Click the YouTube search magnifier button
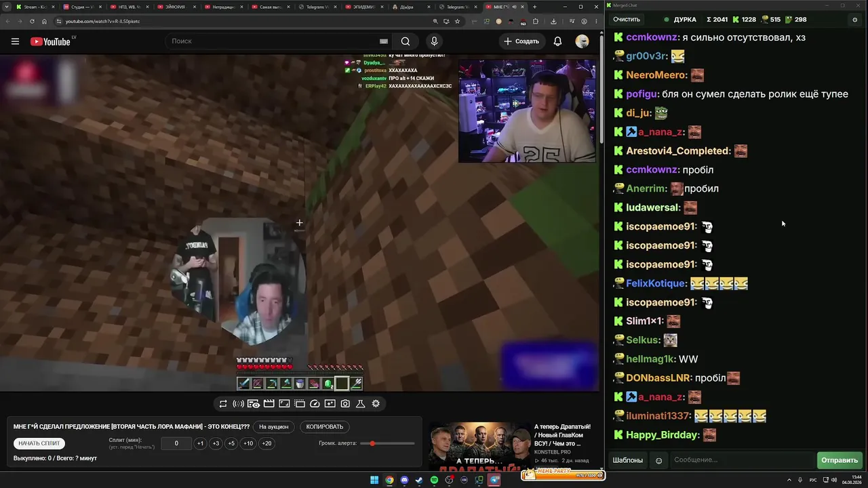 point(406,41)
